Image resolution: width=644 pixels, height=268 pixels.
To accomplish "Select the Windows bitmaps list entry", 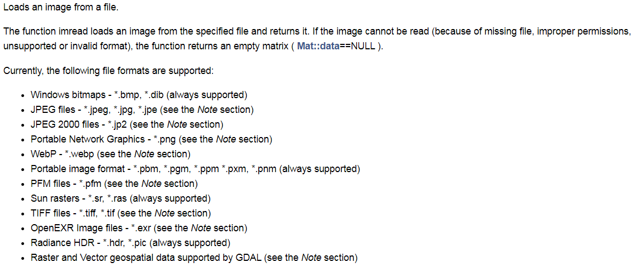I will pyautogui.click(x=139, y=95).
